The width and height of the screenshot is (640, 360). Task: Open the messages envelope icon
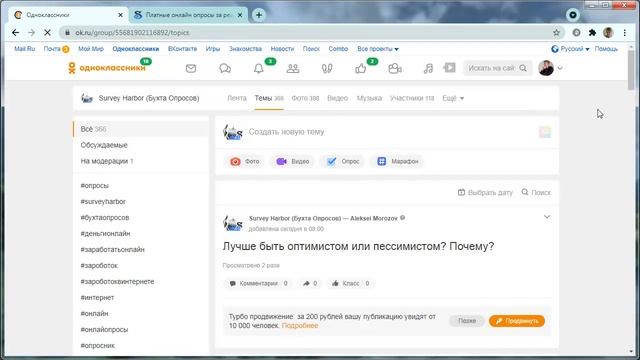tap(191, 68)
